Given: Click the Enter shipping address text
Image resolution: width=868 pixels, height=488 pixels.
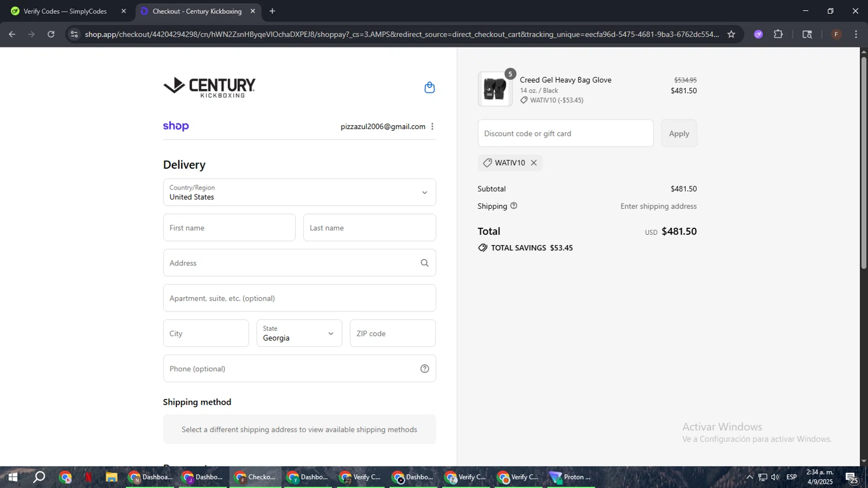Looking at the screenshot, I should coord(659,206).
